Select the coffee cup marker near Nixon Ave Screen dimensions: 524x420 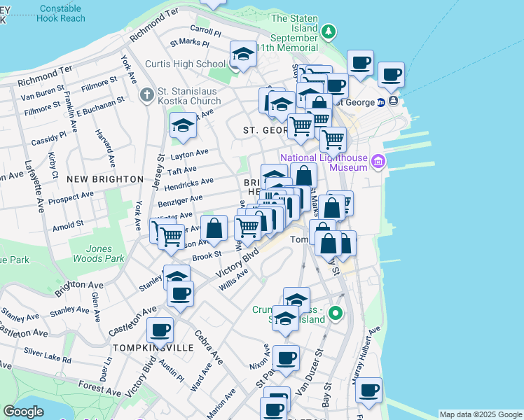tap(286, 358)
